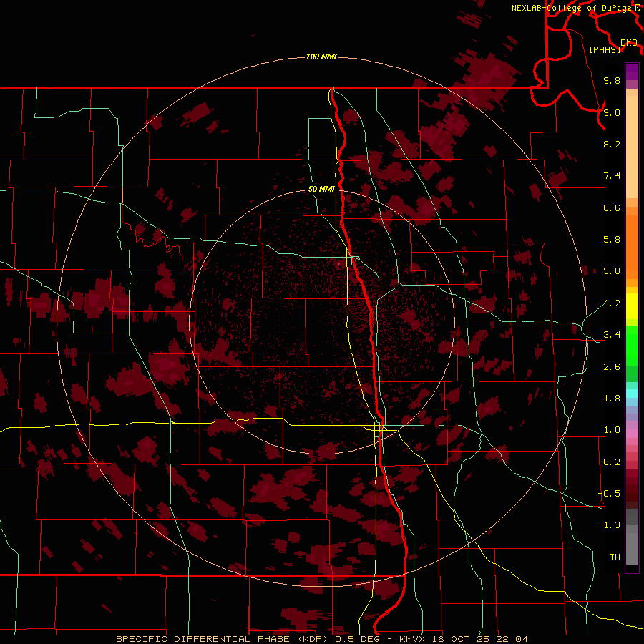Click the [PHAS] legend unit label

point(605,49)
